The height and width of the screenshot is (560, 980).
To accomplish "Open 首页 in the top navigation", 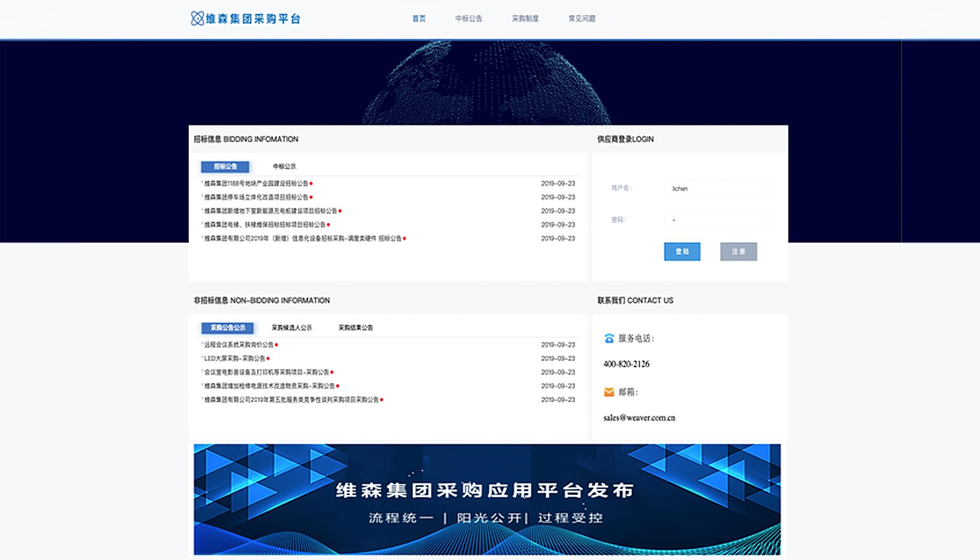I will coord(419,19).
